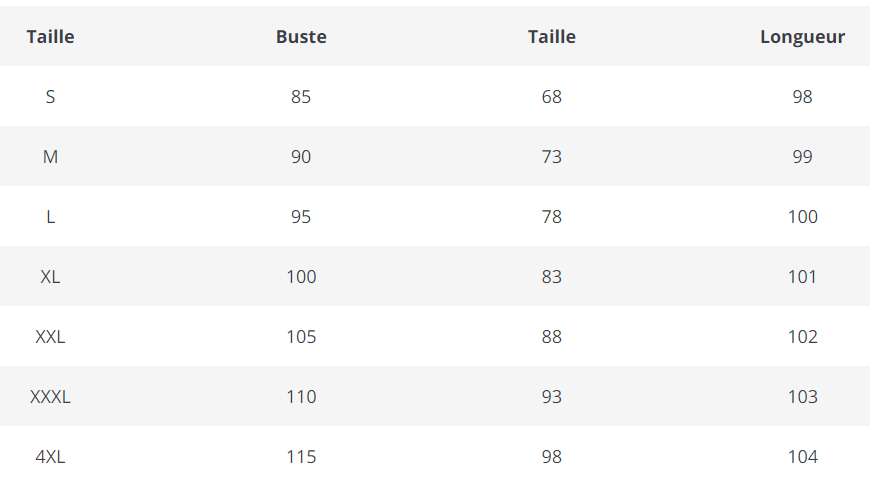Viewport: 870px width, 480px height.
Task: Click waist value 93 in XXXL row
Action: pyautogui.click(x=552, y=397)
